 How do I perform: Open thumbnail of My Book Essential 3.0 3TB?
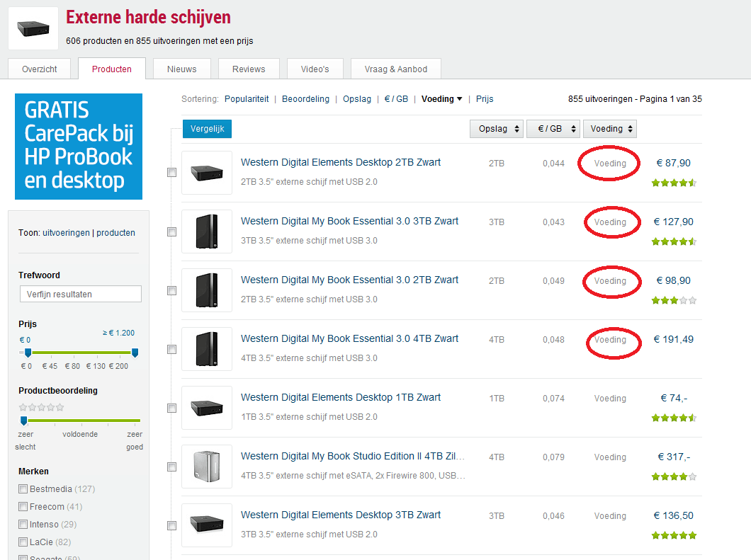coord(207,232)
